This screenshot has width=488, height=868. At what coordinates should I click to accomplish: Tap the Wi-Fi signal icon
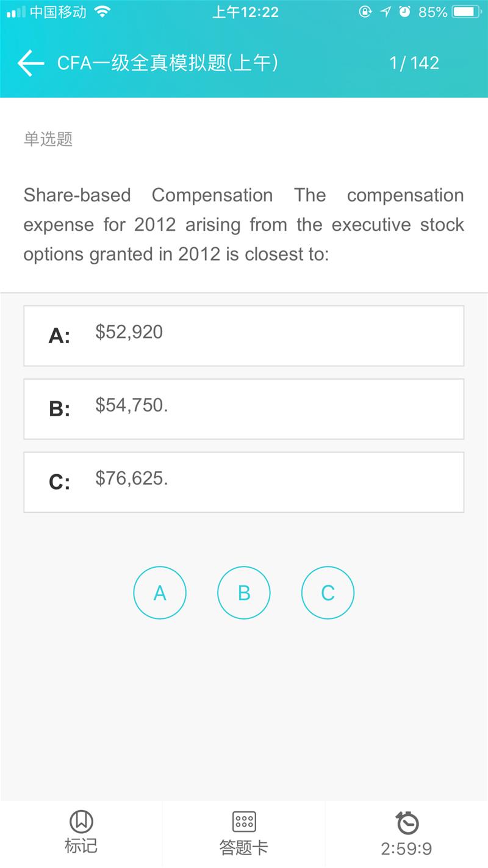tap(102, 12)
